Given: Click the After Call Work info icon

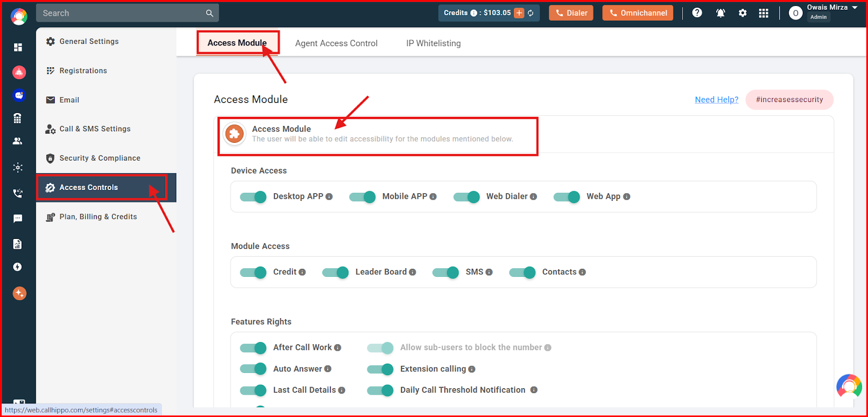Looking at the screenshot, I should 337,347.
